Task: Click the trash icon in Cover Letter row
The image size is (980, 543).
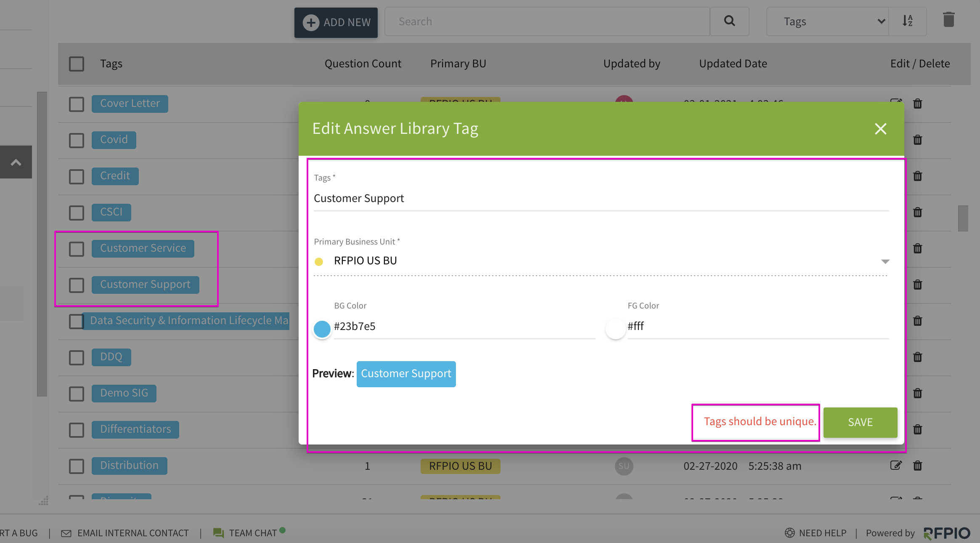Action: coord(917,104)
